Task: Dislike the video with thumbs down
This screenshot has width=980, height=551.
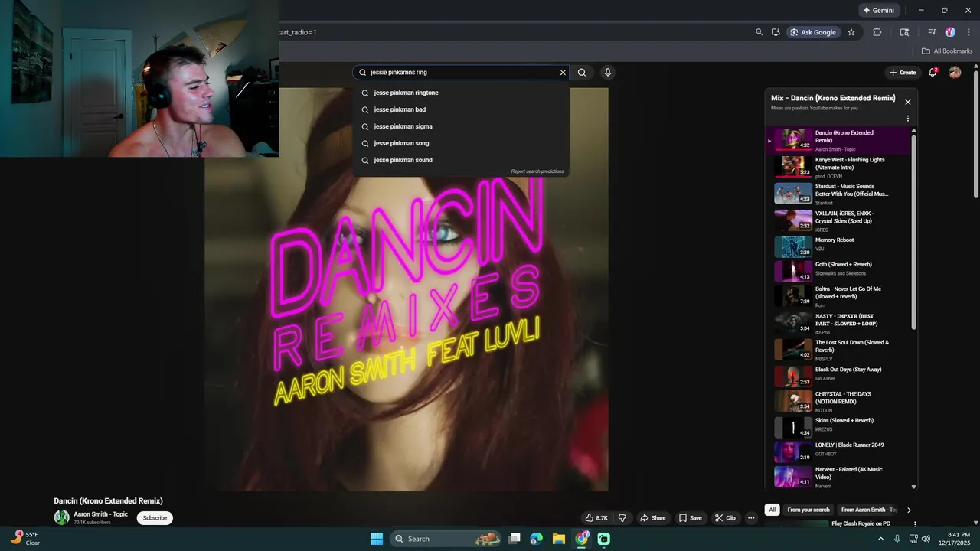Action: [622, 518]
